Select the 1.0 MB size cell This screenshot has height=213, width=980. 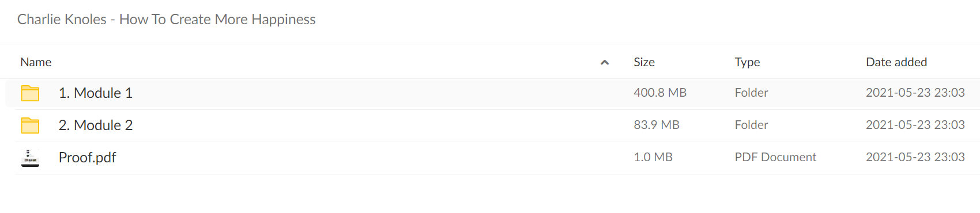(x=653, y=157)
